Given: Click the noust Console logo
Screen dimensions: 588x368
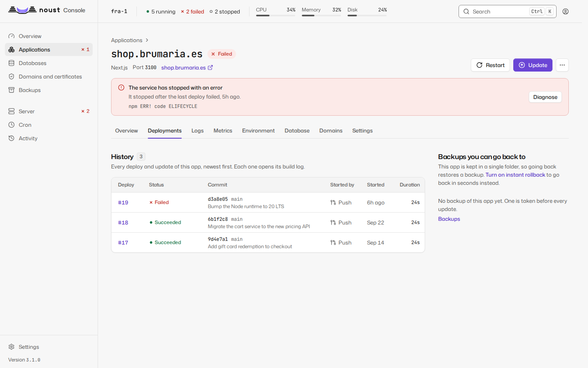Looking at the screenshot, I should pos(47,10).
